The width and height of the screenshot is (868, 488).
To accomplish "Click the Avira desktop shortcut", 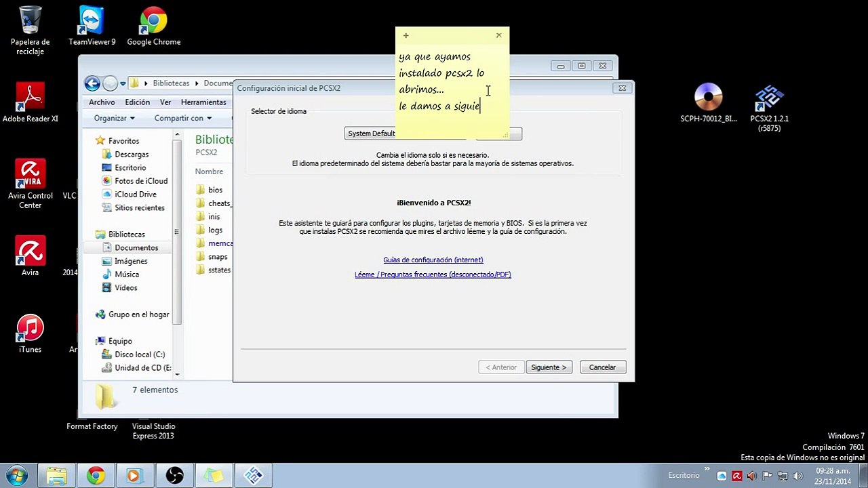I will point(30,256).
